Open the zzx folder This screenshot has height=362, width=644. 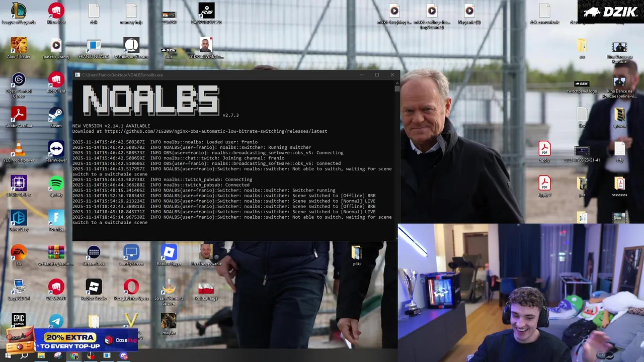pyautogui.click(x=582, y=48)
